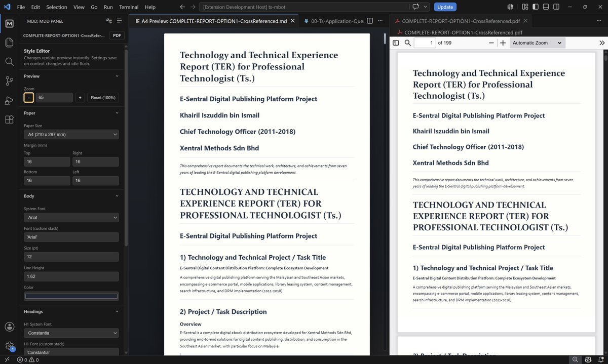Open the Help menu
This screenshot has width=608, height=364.
click(x=150, y=7)
